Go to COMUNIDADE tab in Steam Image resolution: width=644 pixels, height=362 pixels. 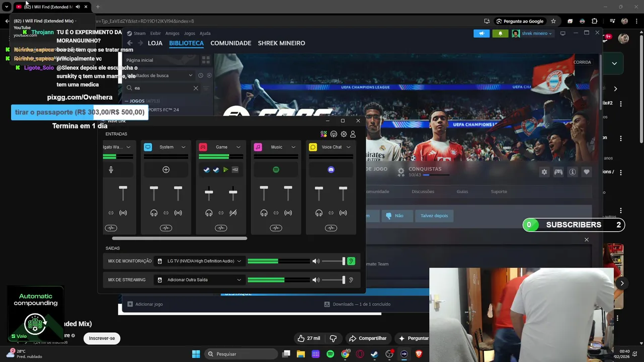tap(231, 43)
